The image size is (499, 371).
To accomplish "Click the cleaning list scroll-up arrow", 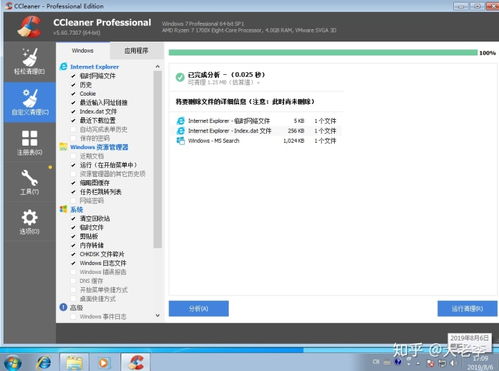I will 158,67.
